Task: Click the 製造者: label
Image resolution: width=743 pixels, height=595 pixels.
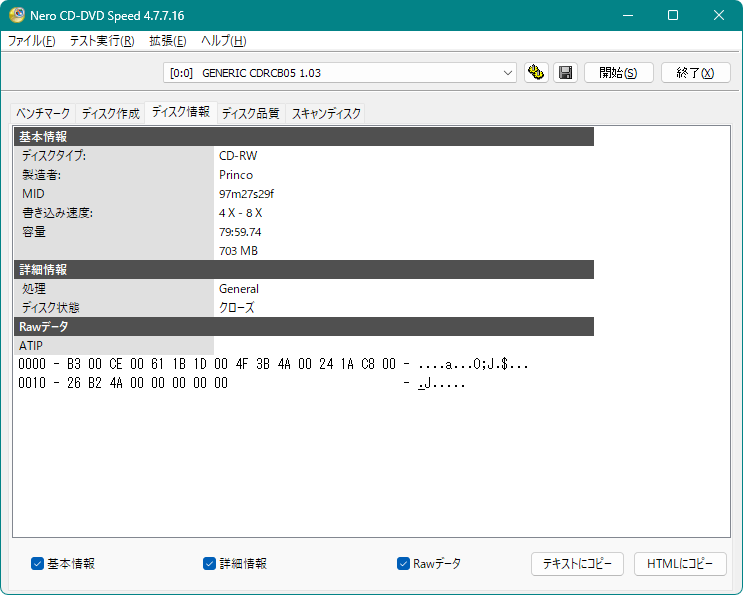Action: [x=42, y=175]
